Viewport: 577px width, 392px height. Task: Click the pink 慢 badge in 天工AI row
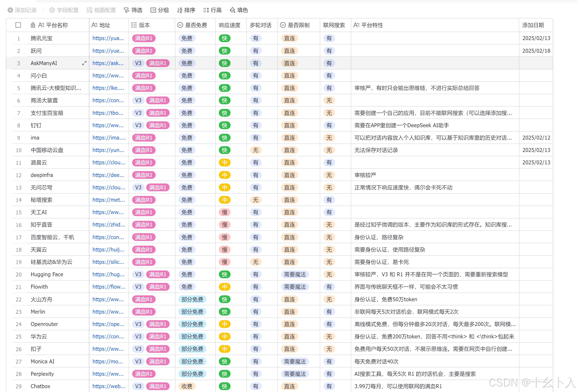(224, 212)
